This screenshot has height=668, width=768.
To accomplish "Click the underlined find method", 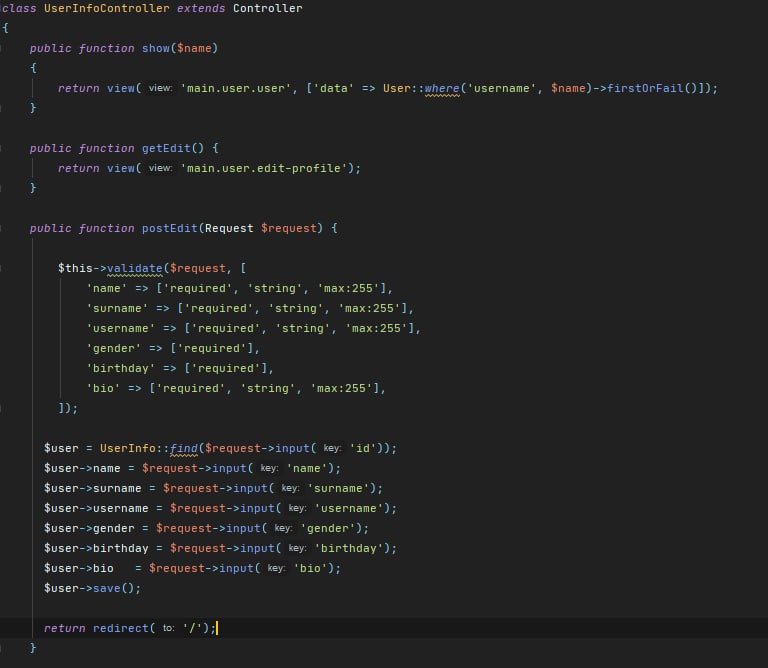I will click(x=184, y=449).
